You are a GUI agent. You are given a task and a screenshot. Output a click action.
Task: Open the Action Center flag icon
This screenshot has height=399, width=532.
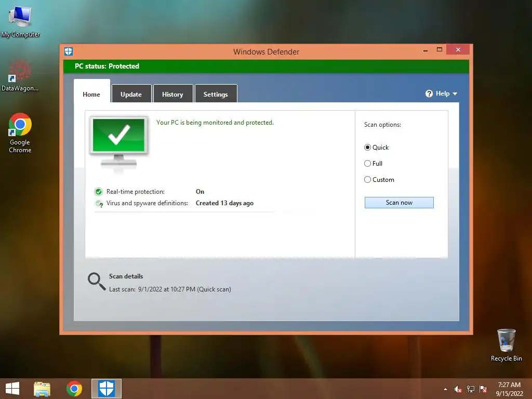(483, 389)
